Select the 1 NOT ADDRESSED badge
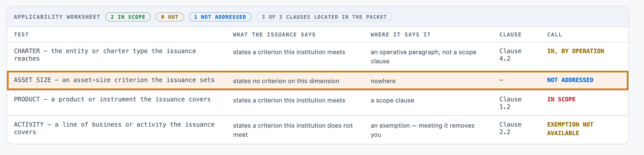Viewport: 644px width, 155px height. click(x=220, y=17)
